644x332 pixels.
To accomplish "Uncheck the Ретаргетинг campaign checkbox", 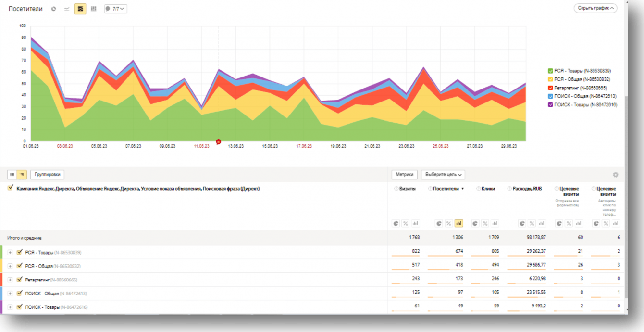I will (x=20, y=280).
